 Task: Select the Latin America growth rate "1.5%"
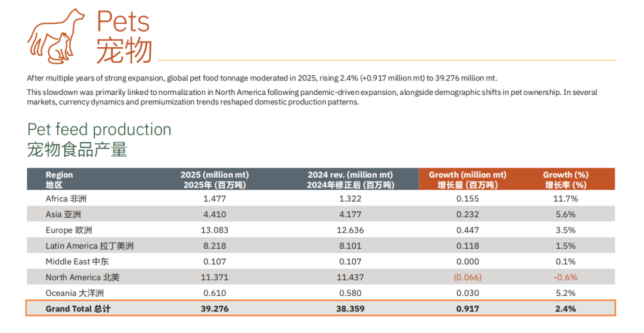coord(565,246)
